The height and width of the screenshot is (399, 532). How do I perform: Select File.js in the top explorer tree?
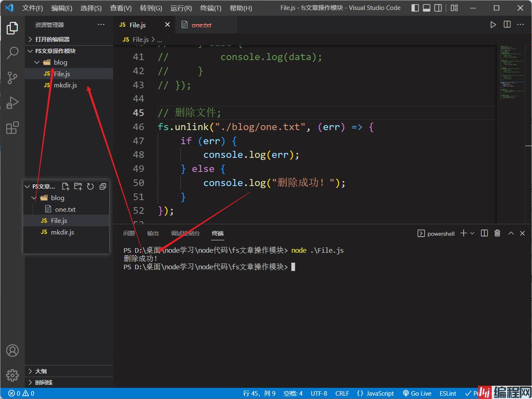[69, 74]
